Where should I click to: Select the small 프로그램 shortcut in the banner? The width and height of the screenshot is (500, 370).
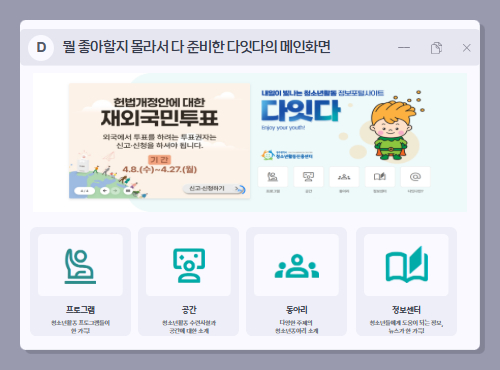pyautogui.click(x=273, y=177)
